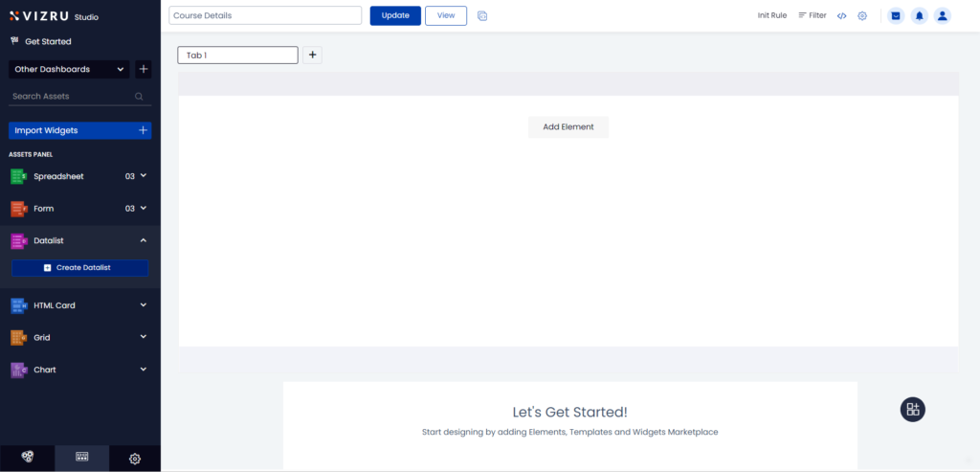Click the inbox icon in the top bar
The image size is (980, 472).
pyautogui.click(x=896, y=15)
